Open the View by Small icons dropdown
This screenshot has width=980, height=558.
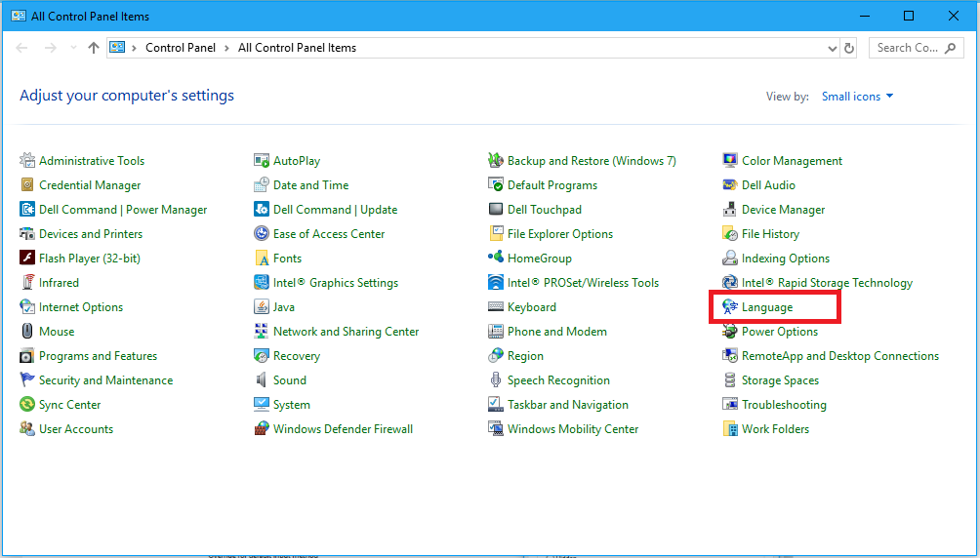[x=857, y=97]
